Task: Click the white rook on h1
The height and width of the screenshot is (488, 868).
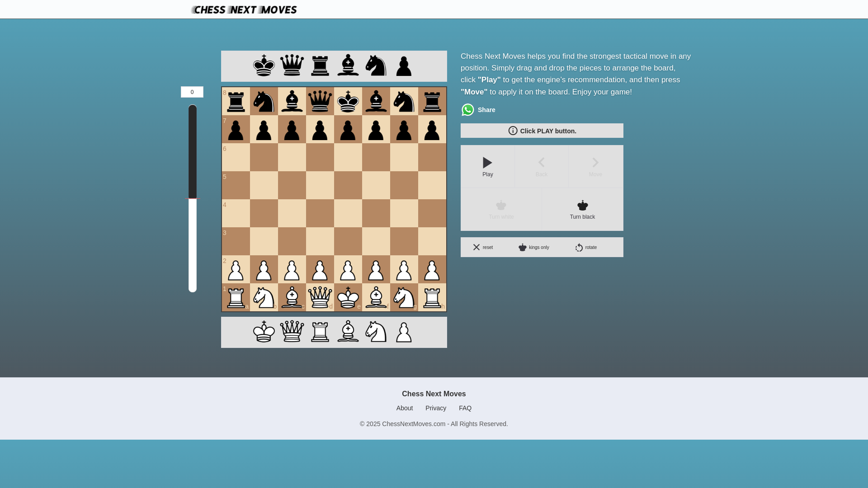Action: coord(432,297)
